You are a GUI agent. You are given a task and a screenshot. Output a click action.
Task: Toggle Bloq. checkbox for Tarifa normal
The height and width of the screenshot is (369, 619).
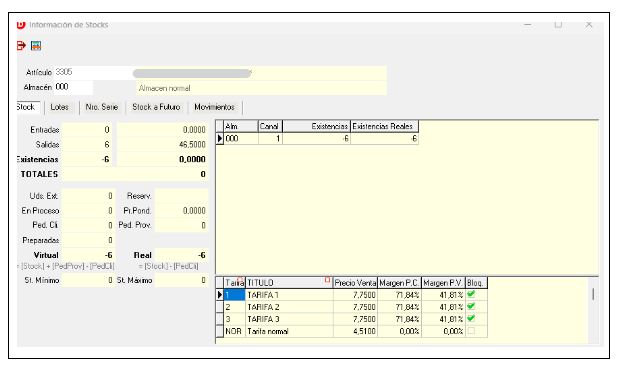[471, 331]
